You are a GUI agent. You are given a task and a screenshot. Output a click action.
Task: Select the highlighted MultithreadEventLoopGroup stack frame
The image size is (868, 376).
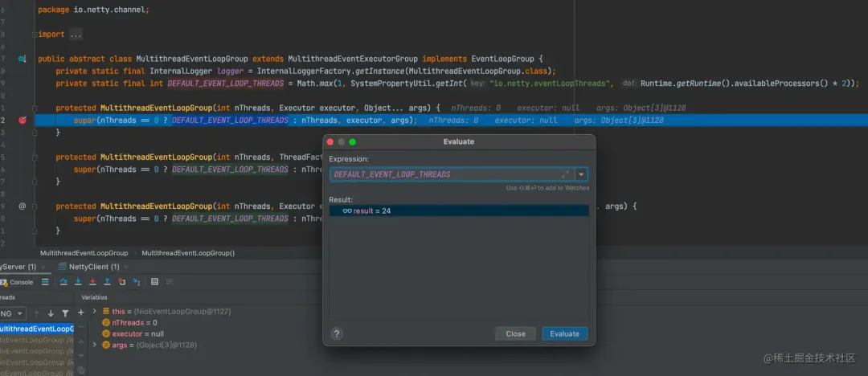(x=36, y=329)
